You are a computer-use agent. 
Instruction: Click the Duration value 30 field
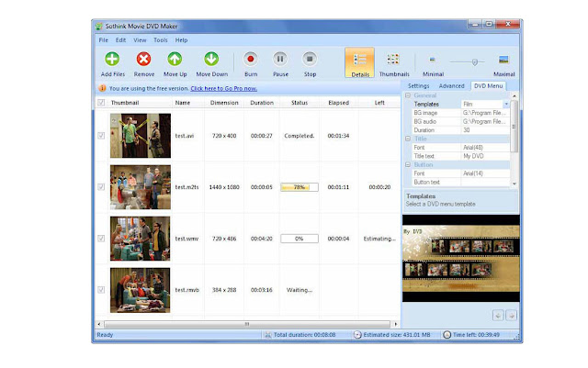[x=485, y=130]
